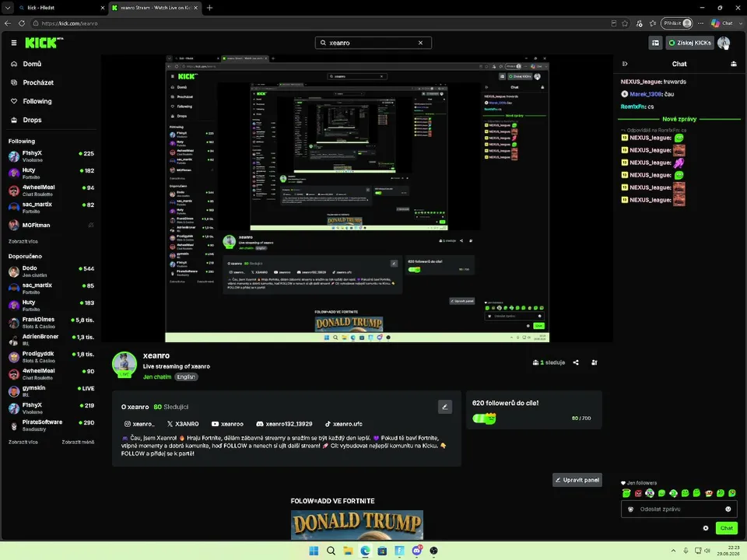The width and height of the screenshot is (747, 560).
Task: Open File Explorer from the taskbar
Action: coord(348,551)
